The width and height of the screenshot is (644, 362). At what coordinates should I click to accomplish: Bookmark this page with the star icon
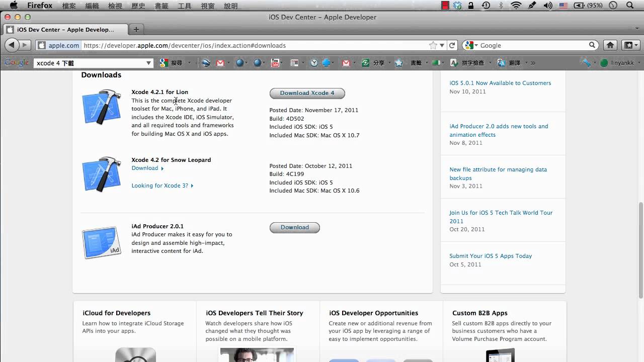click(433, 45)
